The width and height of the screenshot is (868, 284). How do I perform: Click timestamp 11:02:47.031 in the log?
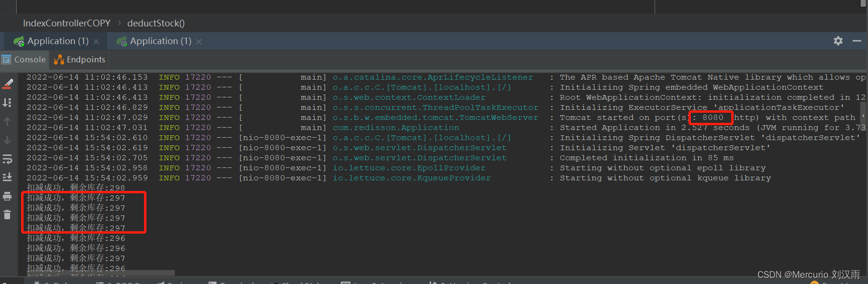coord(116,128)
